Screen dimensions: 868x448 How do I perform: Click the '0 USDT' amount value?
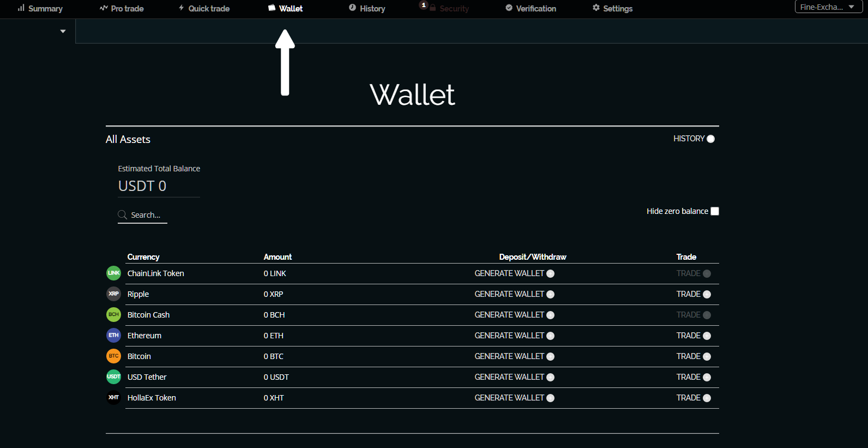(x=276, y=377)
